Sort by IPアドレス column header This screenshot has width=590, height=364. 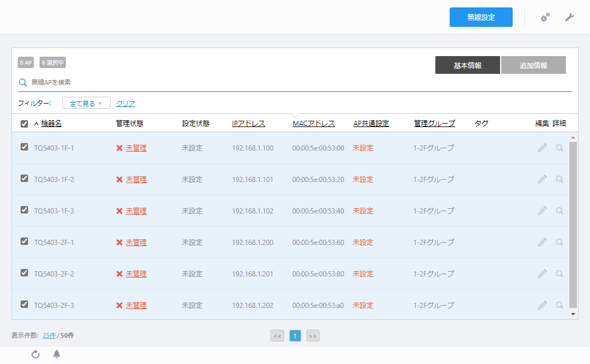(249, 124)
